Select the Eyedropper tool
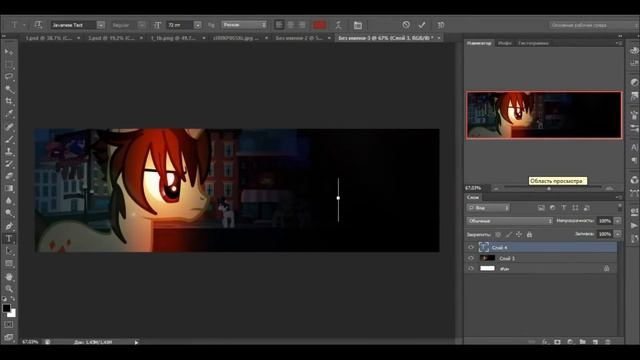 click(9, 114)
